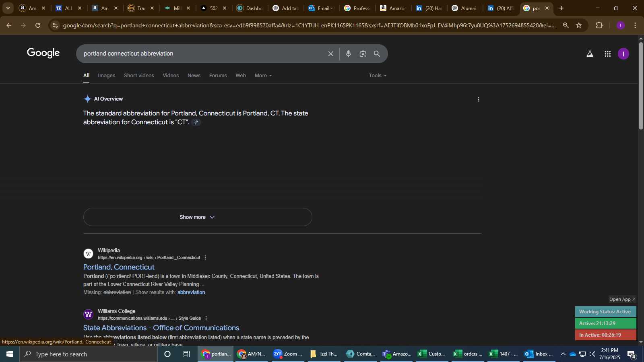Open the AI Overview three-dot menu
This screenshot has height=362, width=644.
point(479,99)
